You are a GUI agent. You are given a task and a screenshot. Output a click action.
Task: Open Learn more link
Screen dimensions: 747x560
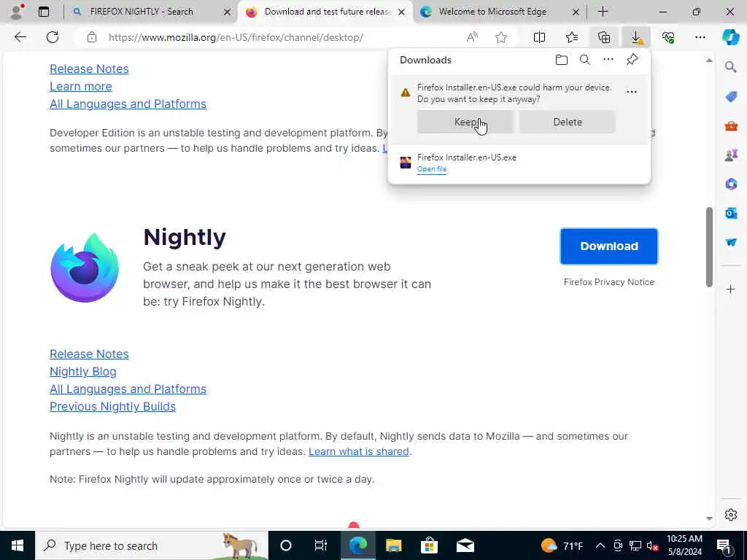pos(80,86)
